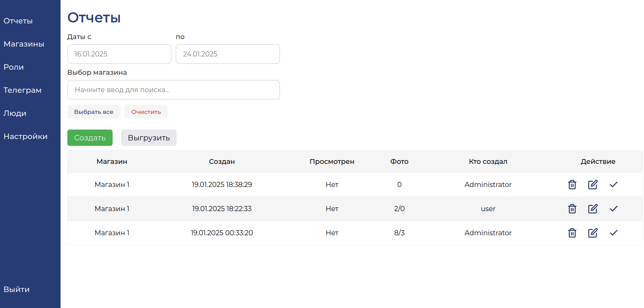Image resolution: width=644 pixels, height=308 pixels.
Task: Open the Роли sidebar section
Action: tap(14, 67)
